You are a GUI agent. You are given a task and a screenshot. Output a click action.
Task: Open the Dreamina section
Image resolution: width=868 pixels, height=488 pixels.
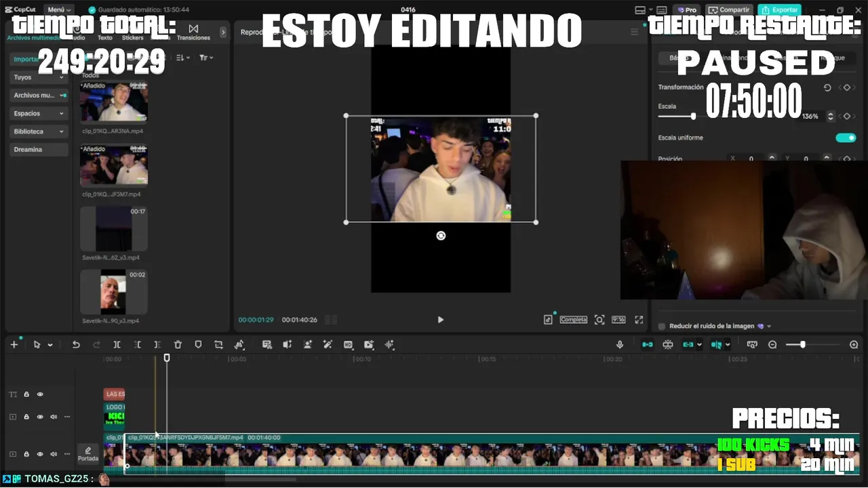click(39, 149)
